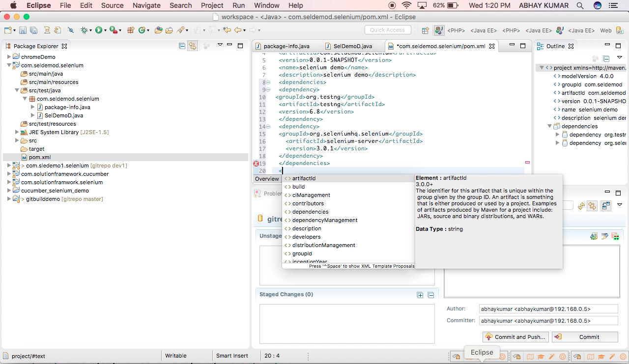Click the New Java Class icon
The image size is (629, 364).
point(142,30)
